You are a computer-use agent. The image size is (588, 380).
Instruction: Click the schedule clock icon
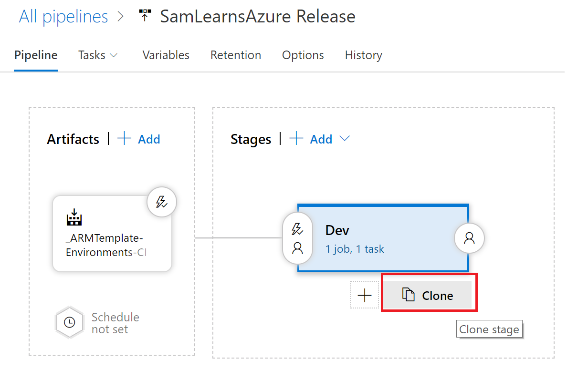(70, 322)
